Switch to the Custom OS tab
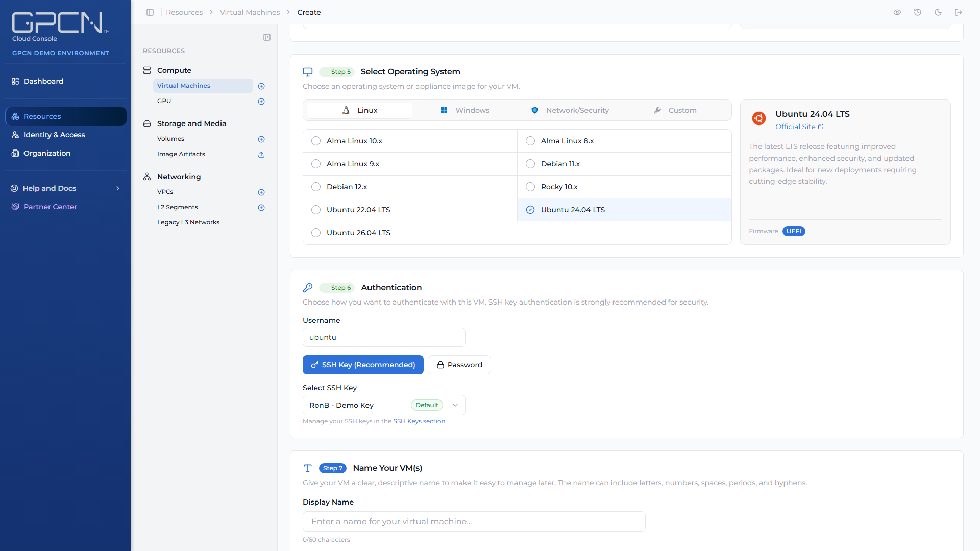This screenshot has height=551, width=980. point(675,110)
